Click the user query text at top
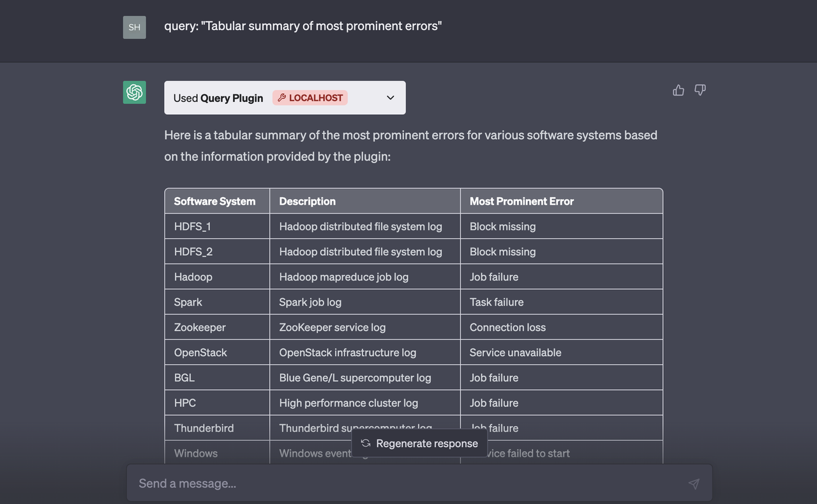 (x=303, y=26)
